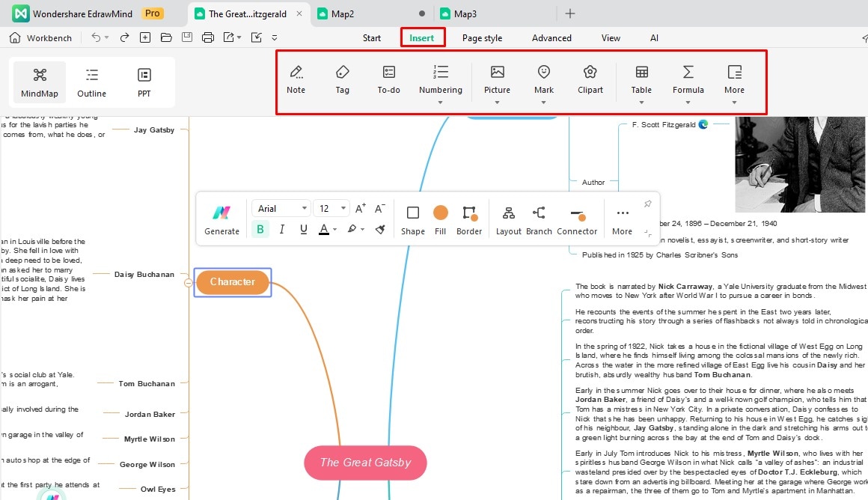
Task: Open Border settings
Action: [x=469, y=220]
